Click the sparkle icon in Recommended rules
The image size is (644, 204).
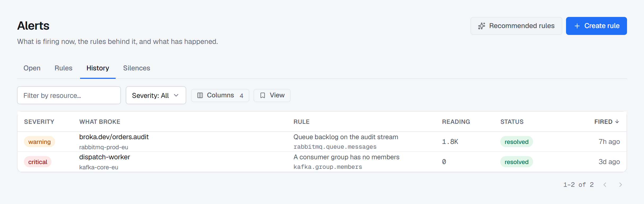tap(482, 26)
